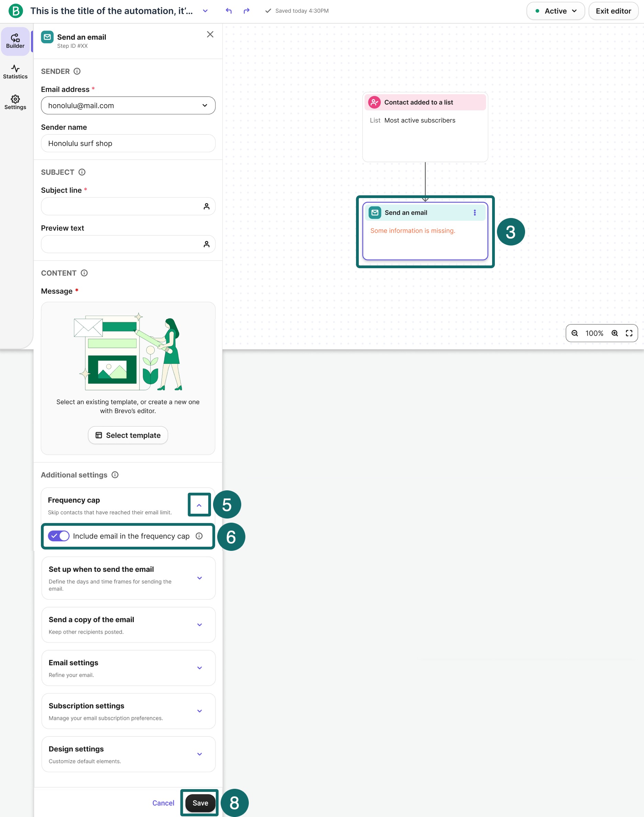Screen dimensions: 644x817
Task: Open the Settings tab in the sidebar
Action: click(15, 102)
